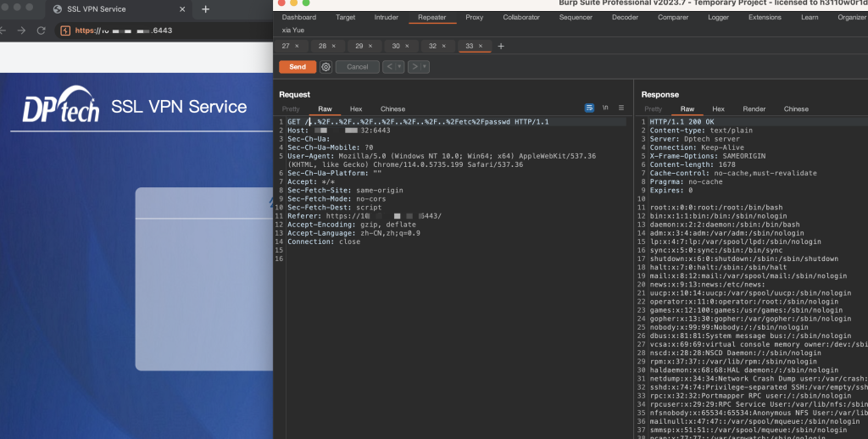Viewport: 868px width, 439px height.
Task: Switch Request view to Pretty
Action: tap(291, 109)
